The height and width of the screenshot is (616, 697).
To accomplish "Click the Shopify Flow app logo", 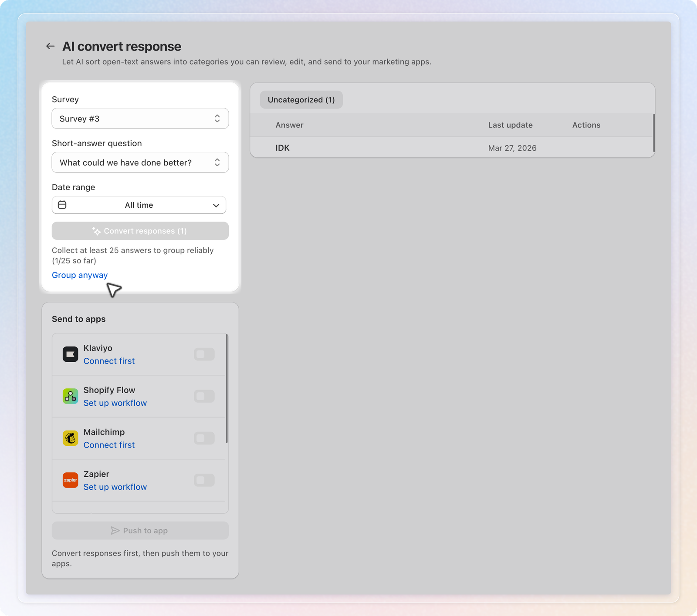I will pos(71,396).
